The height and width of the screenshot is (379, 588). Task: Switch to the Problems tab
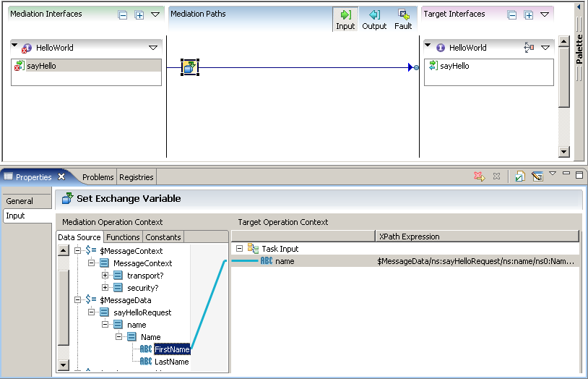[98, 177]
